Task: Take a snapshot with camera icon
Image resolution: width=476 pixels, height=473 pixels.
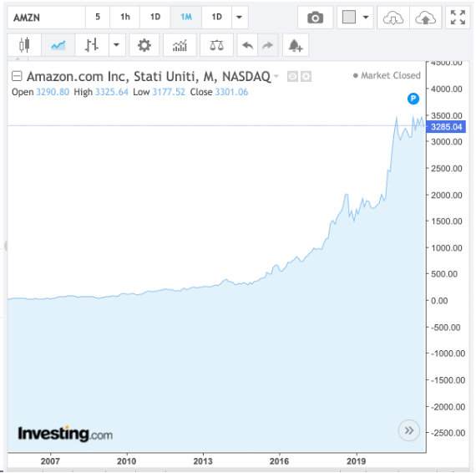Action: (316, 18)
